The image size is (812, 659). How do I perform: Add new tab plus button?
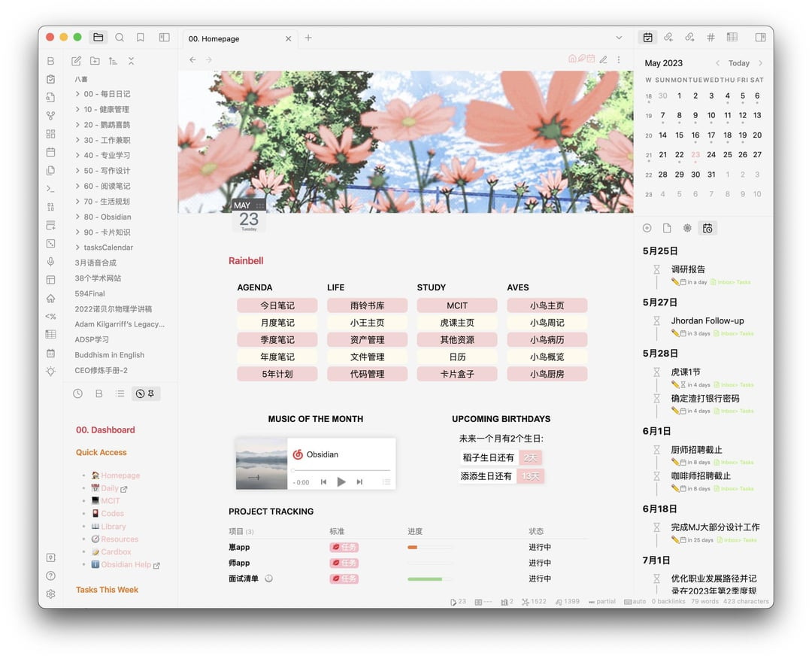tap(308, 38)
